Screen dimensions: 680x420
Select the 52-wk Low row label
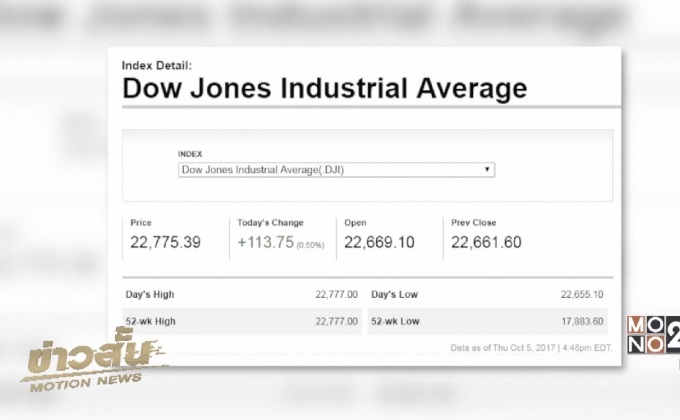coord(395,321)
